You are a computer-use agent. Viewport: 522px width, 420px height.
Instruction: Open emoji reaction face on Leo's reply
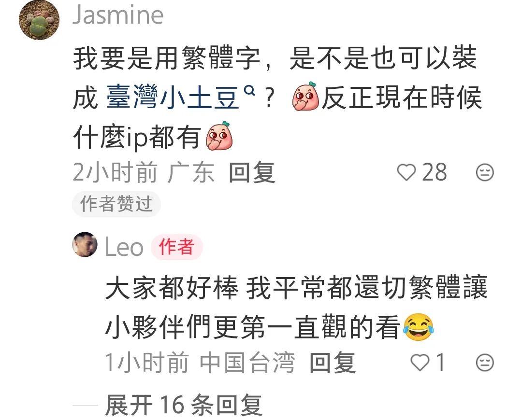pos(485,363)
